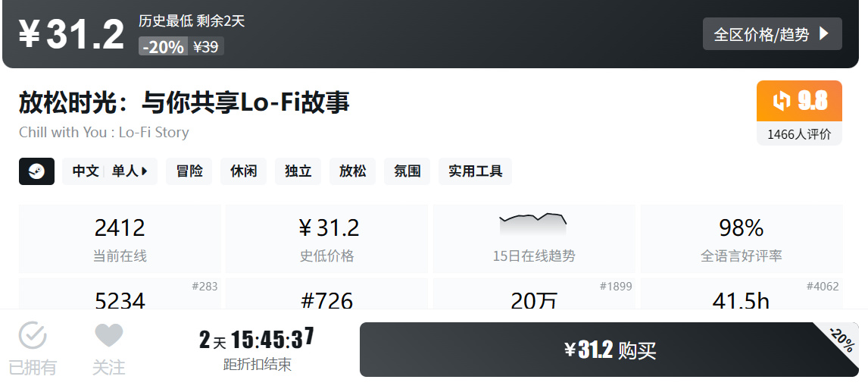Select the 氛围 tag
Viewport: 868px width, 389px height.
tap(407, 171)
